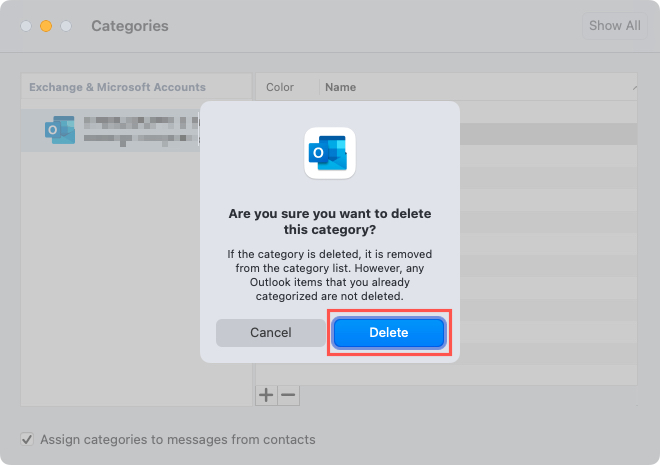Click the explanation text about categorized items

[330, 275]
